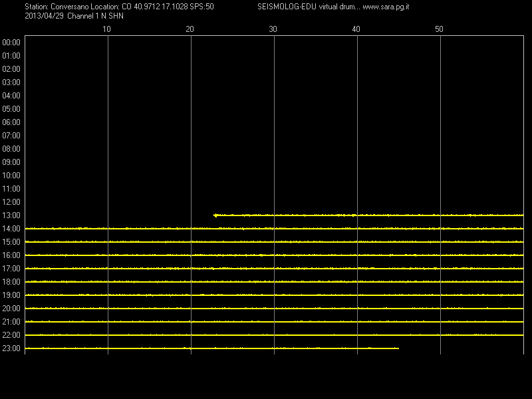Click the '20:00' hour label
The height and width of the screenshot is (399, 532).
11,309
